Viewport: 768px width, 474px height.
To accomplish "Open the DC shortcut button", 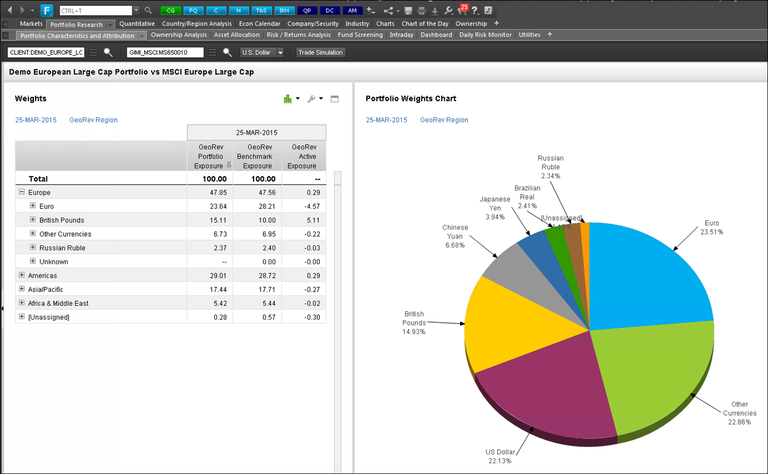I will [x=330, y=10].
